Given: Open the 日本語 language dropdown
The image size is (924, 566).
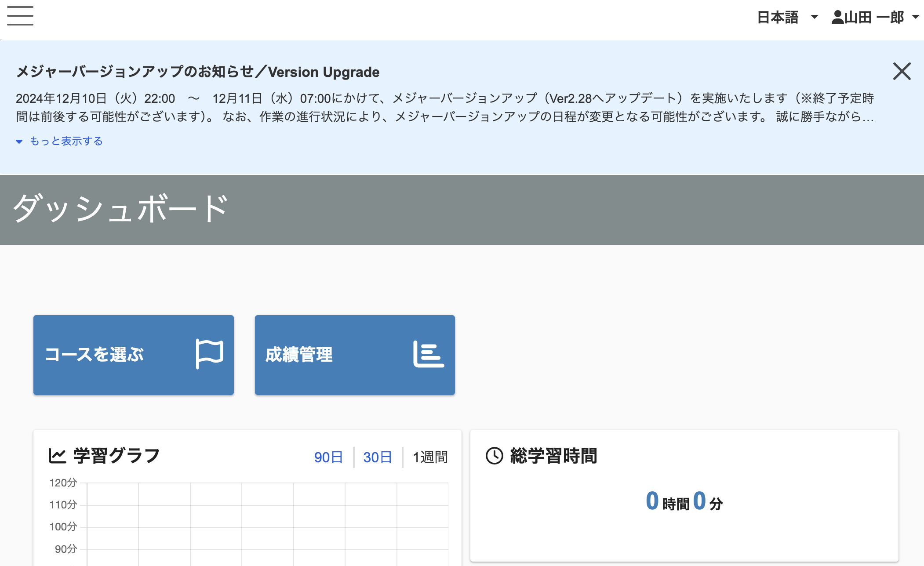Looking at the screenshot, I should pos(787,17).
